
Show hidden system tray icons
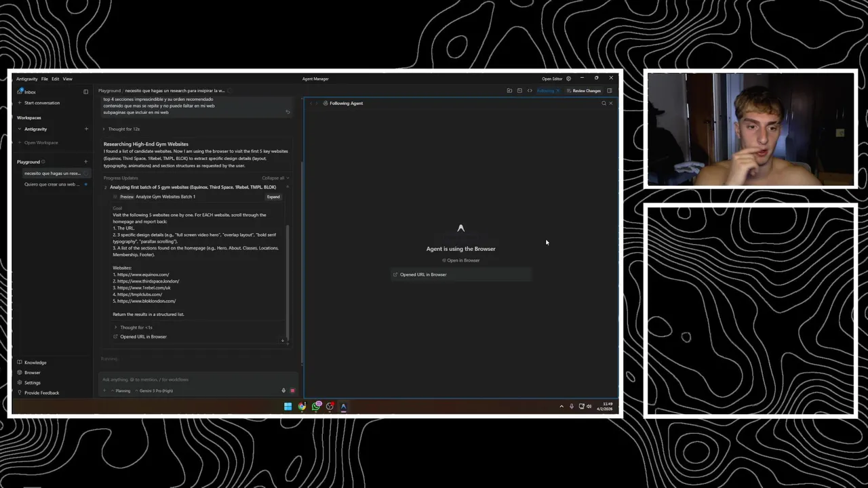pyautogui.click(x=561, y=407)
